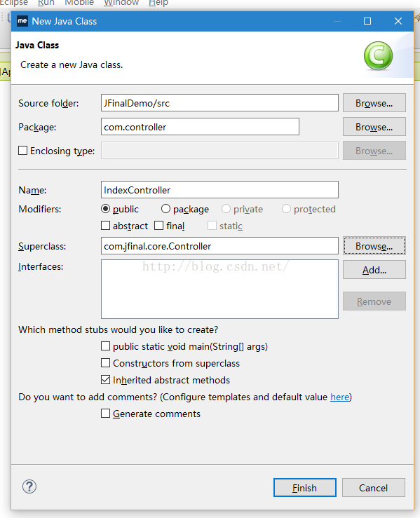Click Add to add an interface
The image size is (420, 518).
tap(374, 270)
